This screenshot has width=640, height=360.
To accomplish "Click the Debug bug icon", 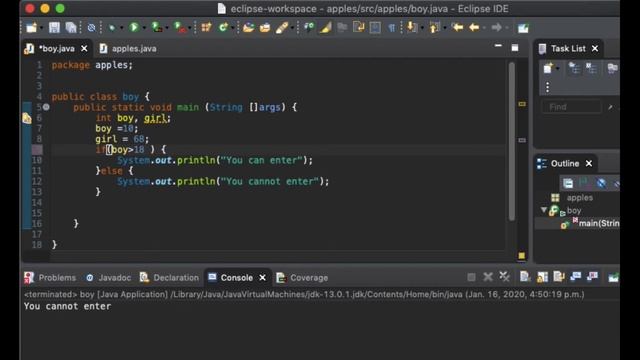I will tap(111, 28).
